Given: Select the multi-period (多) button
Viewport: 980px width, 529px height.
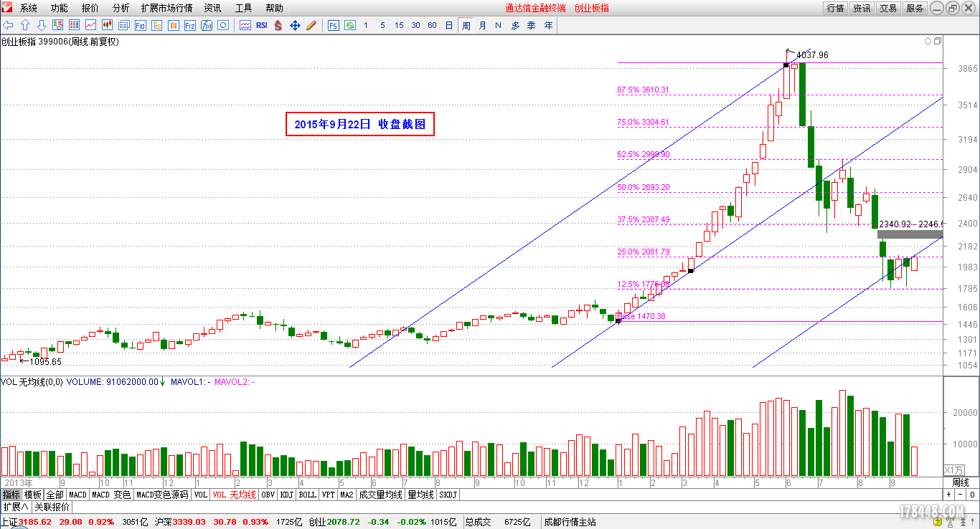Looking at the screenshot, I should 515,25.
